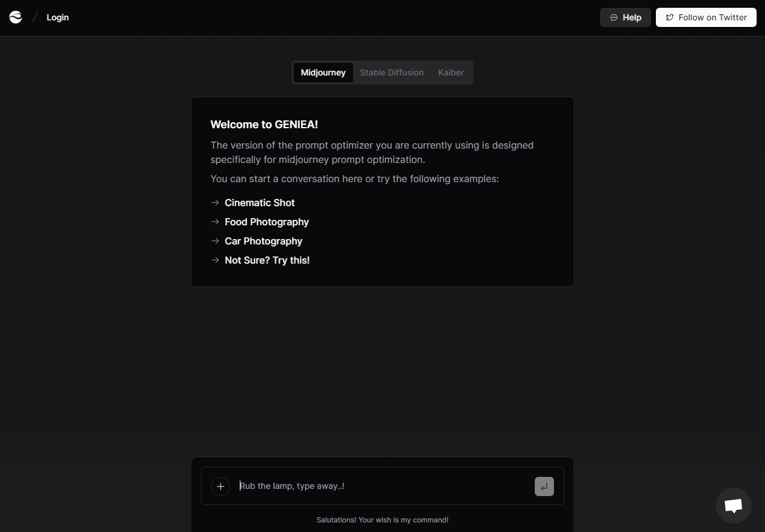Click 'Salutations! Your wish is my command!' text

coord(382,520)
